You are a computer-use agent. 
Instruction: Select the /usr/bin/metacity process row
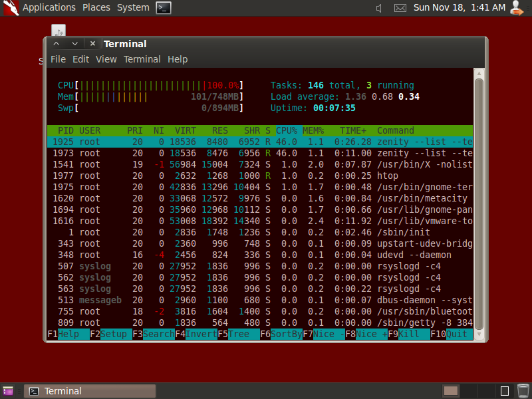point(260,198)
